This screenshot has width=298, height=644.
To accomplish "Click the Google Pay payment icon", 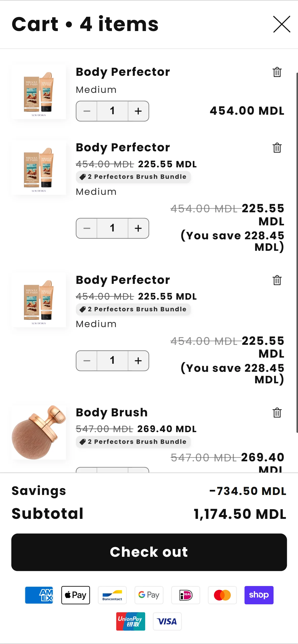I will (x=149, y=595).
